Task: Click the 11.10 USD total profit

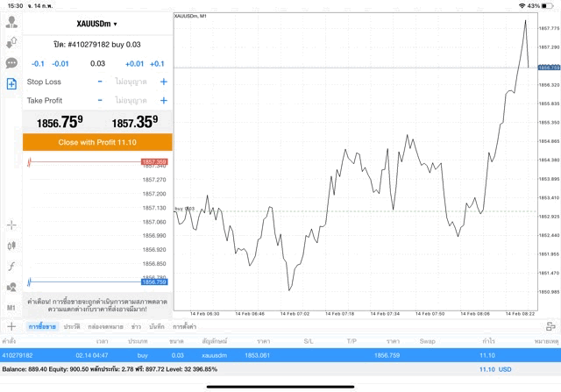Action: pos(495,369)
